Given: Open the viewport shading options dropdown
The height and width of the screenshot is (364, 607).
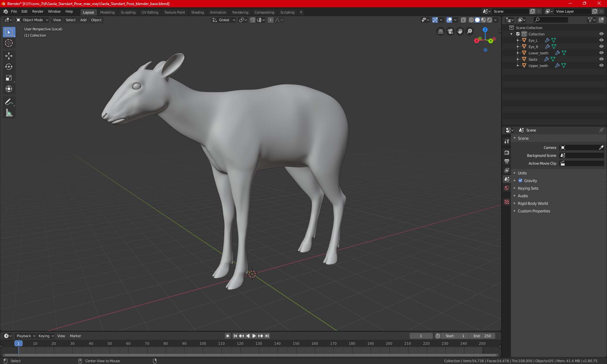Looking at the screenshot, I should [x=495, y=20].
